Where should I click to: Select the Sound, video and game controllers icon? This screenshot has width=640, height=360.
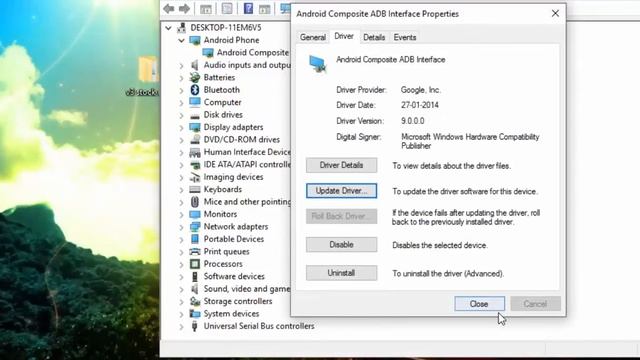pyautogui.click(x=195, y=289)
